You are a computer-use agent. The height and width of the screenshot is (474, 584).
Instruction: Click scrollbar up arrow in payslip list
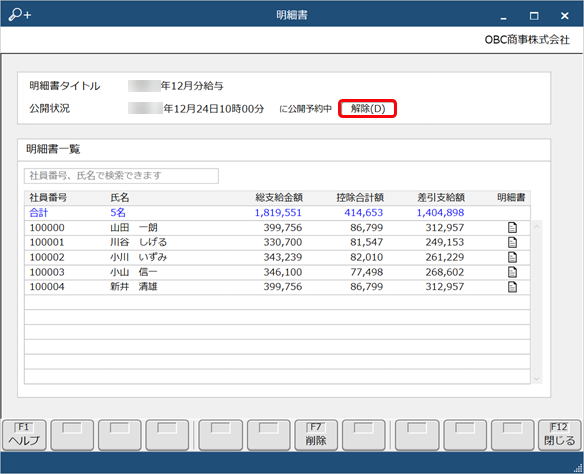point(536,226)
